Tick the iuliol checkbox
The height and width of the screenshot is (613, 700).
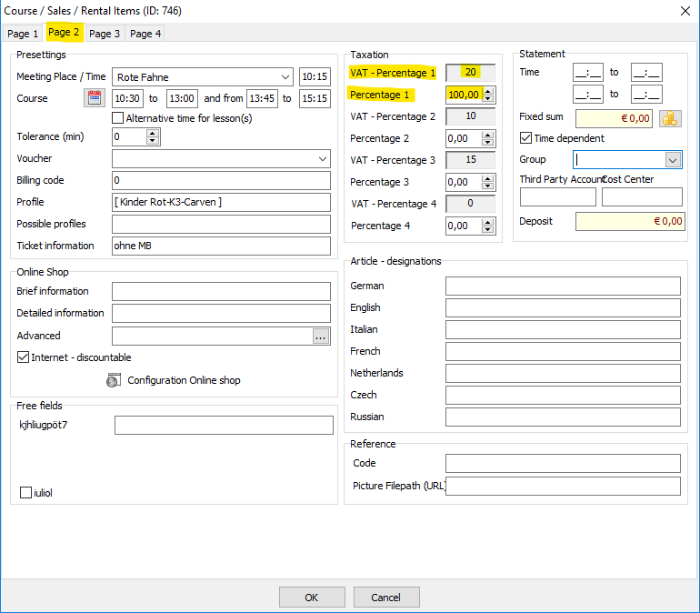[x=25, y=492]
